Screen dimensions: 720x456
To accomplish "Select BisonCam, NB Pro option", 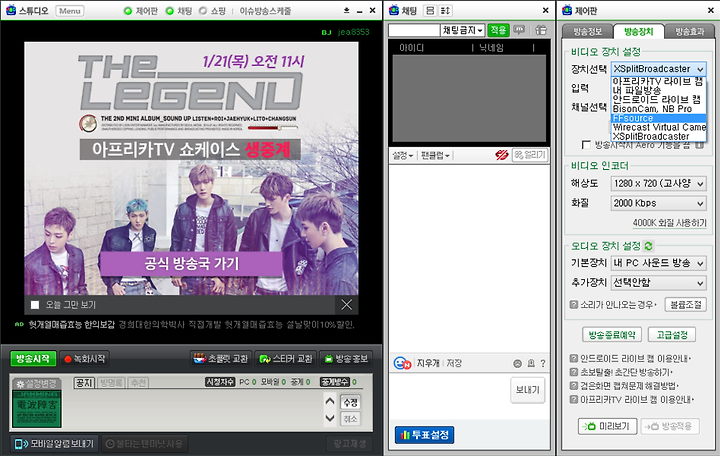I will tap(659, 109).
